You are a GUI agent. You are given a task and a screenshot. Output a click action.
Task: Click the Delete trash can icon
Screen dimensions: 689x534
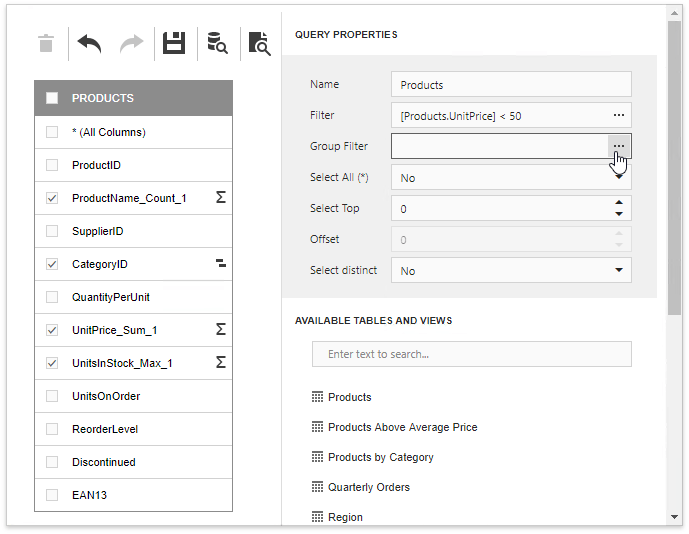(x=46, y=43)
